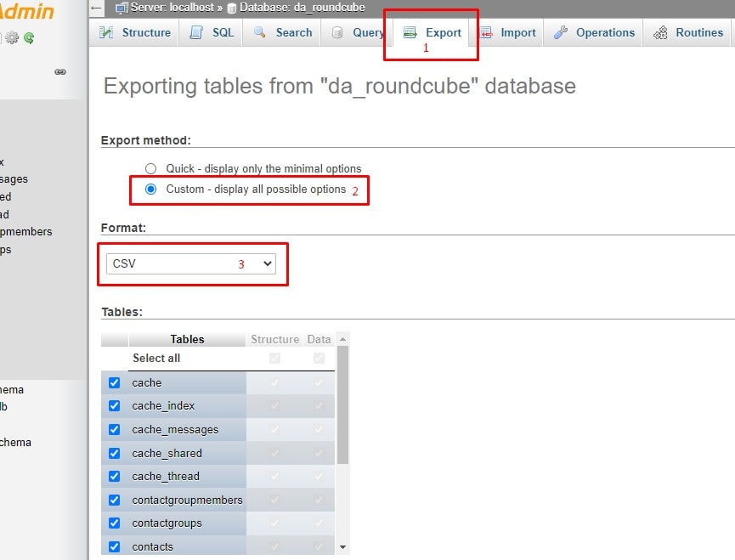The image size is (735, 560).
Task: Click the Structure tab icon
Action: (x=106, y=33)
